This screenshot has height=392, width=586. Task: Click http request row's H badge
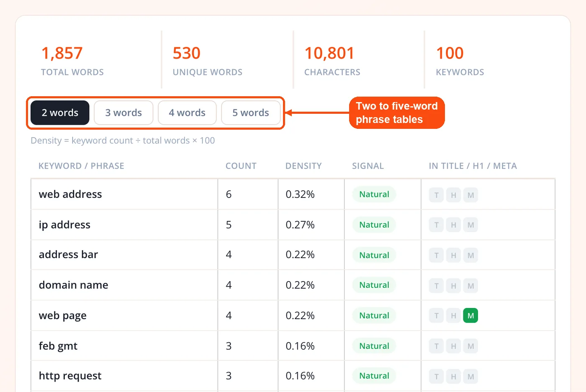(453, 377)
